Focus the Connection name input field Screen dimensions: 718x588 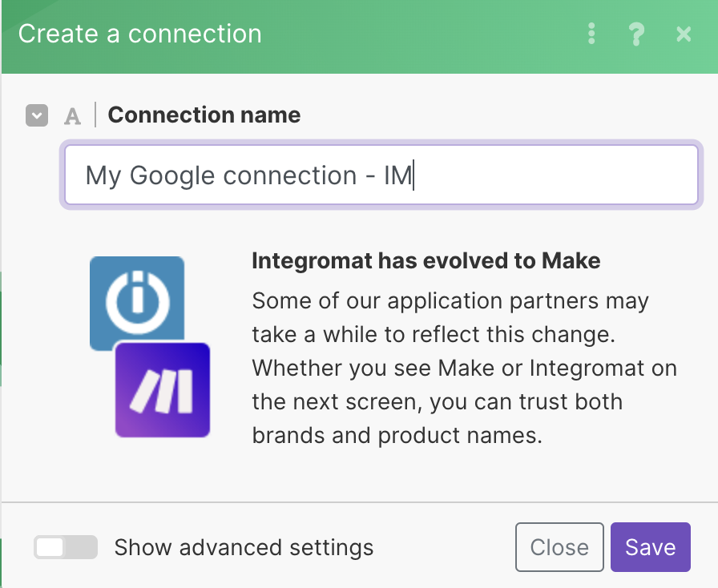[x=381, y=175]
